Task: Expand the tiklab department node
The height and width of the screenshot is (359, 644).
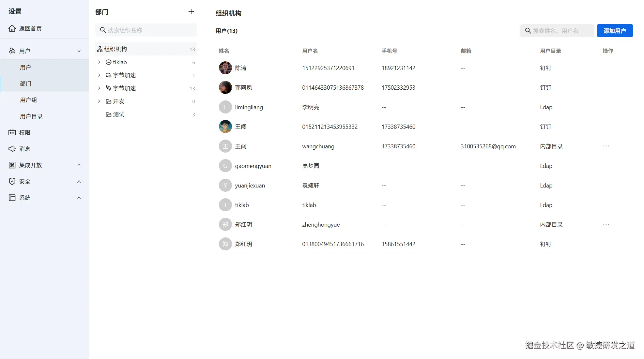Action: pos(99,62)
